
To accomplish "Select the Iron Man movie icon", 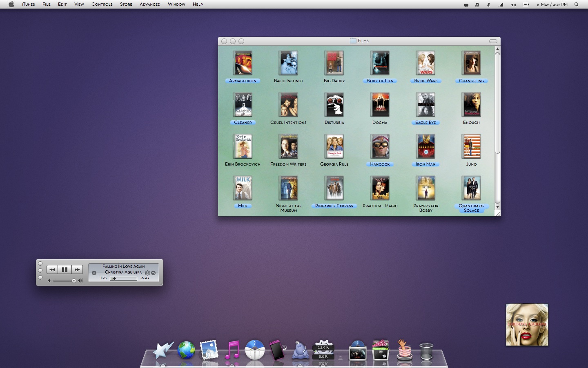I will click(x=426, y=146).
